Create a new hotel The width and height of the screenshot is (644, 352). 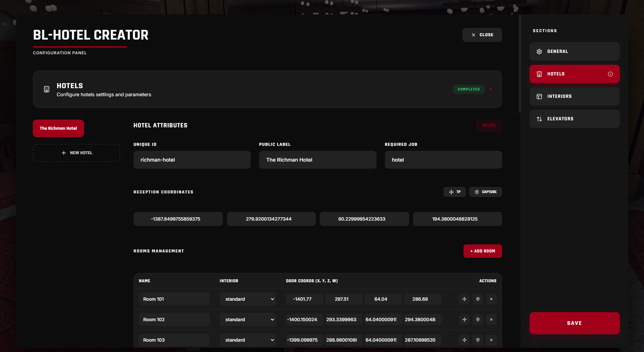pos(77,153)
